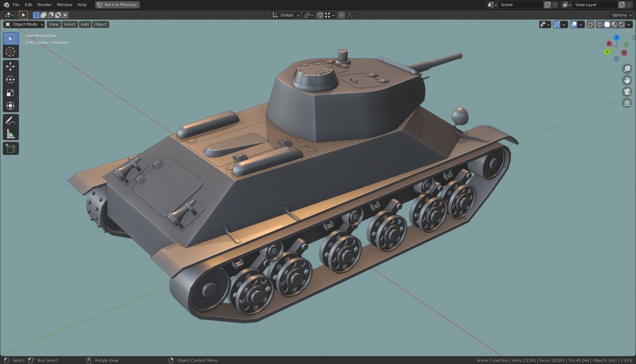Open Object Mode dropdown
The height and width of the screenshot is (364, 636).
(24, 24)
